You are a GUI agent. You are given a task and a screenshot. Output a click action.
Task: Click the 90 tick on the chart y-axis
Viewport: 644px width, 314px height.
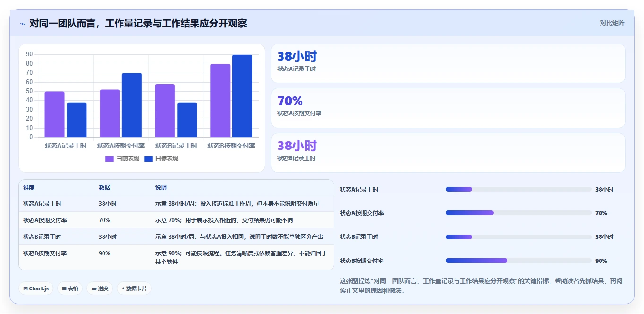click(29, 54)
